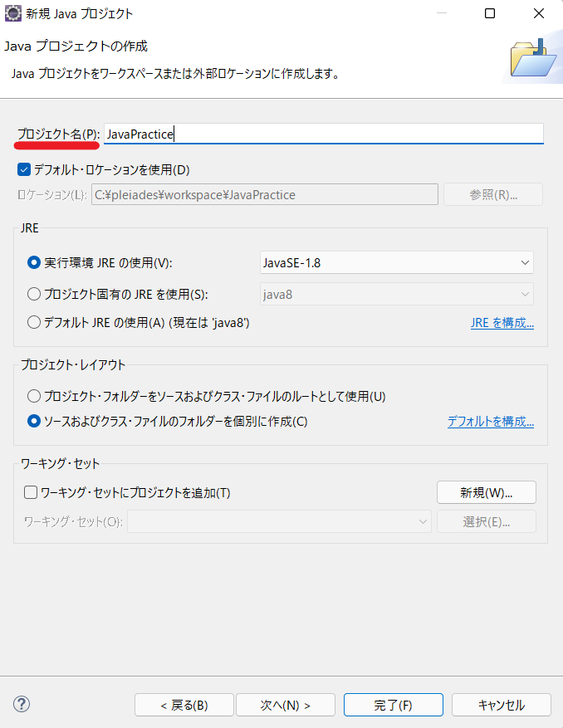
Task: Open the java8 project JRE dropdown
Action: 397,294
